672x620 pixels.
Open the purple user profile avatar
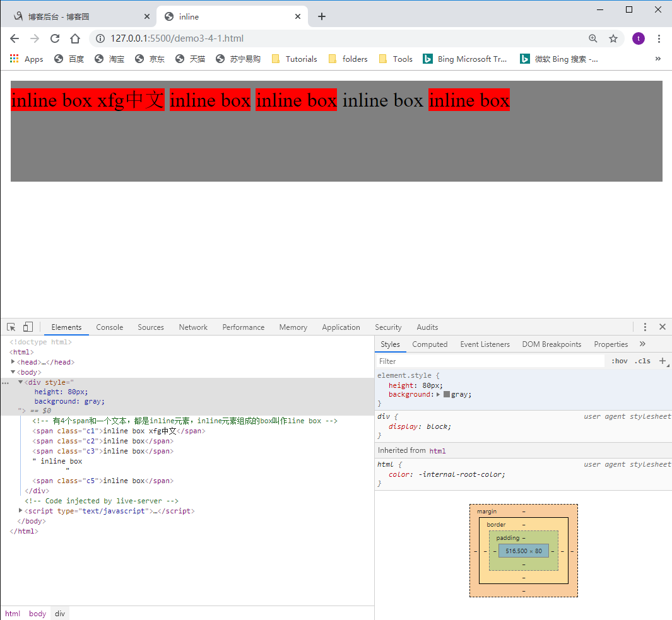[x=638, y=38]
